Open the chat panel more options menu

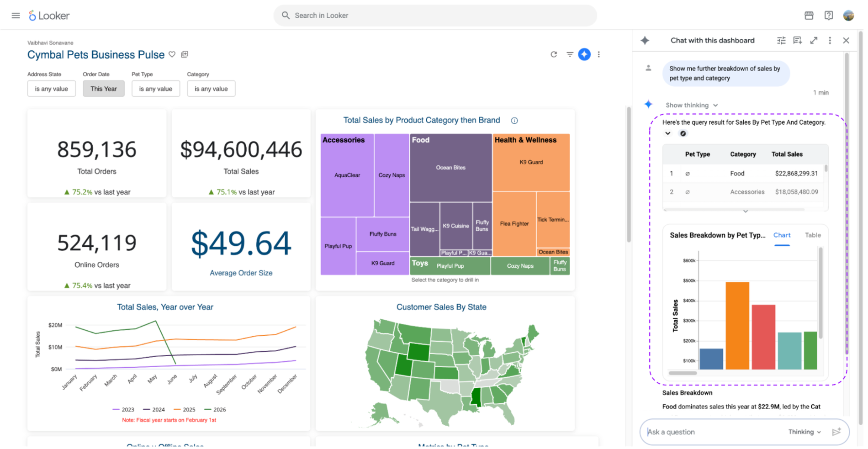[x=830, y=41]
